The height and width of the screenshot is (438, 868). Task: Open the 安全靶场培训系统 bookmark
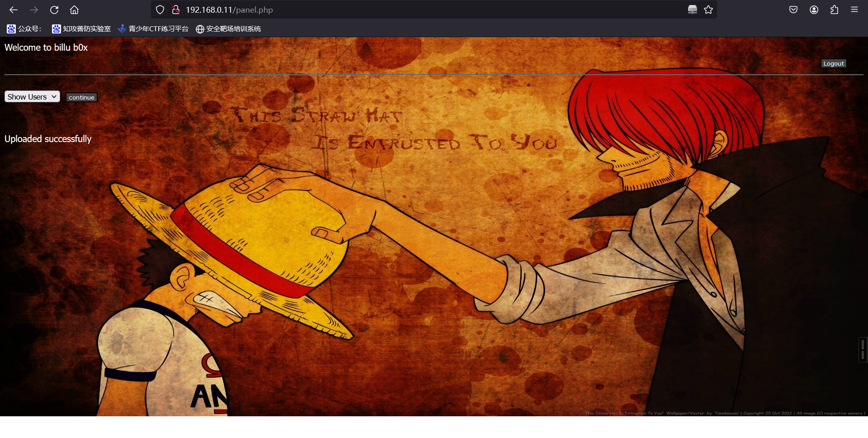(x=228, y=29)
